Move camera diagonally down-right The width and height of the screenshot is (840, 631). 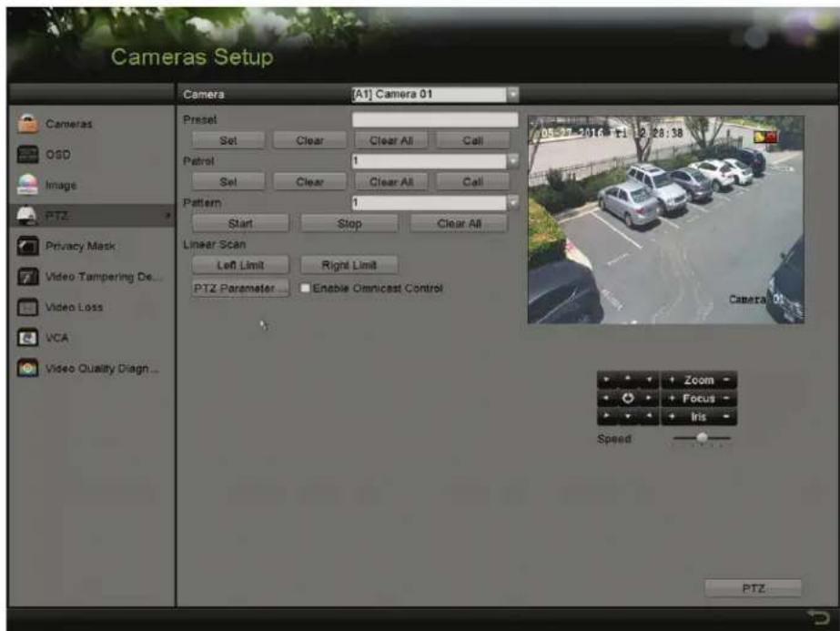coord(649,416)
